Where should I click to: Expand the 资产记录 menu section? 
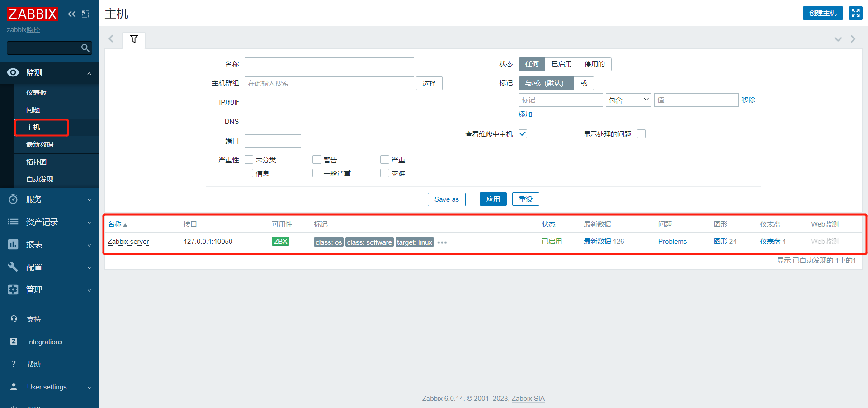(x=89, y=223)
